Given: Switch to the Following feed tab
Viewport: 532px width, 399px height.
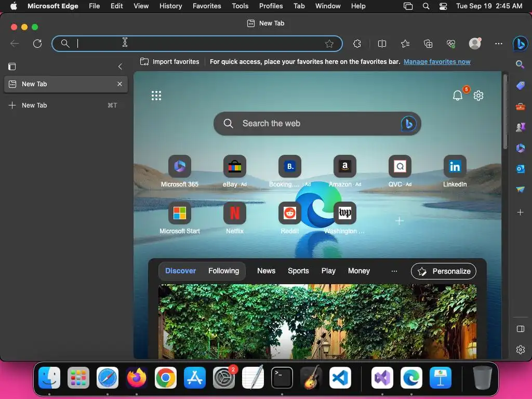Looking at the screenshot, I should click(x=223, y=271).
